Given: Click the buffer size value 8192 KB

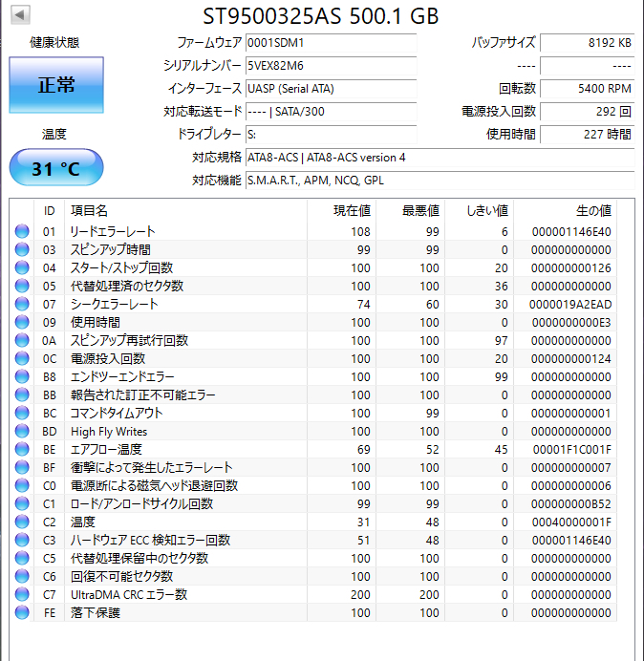Looking at the screenshot, I should click(x=587, y=43).
